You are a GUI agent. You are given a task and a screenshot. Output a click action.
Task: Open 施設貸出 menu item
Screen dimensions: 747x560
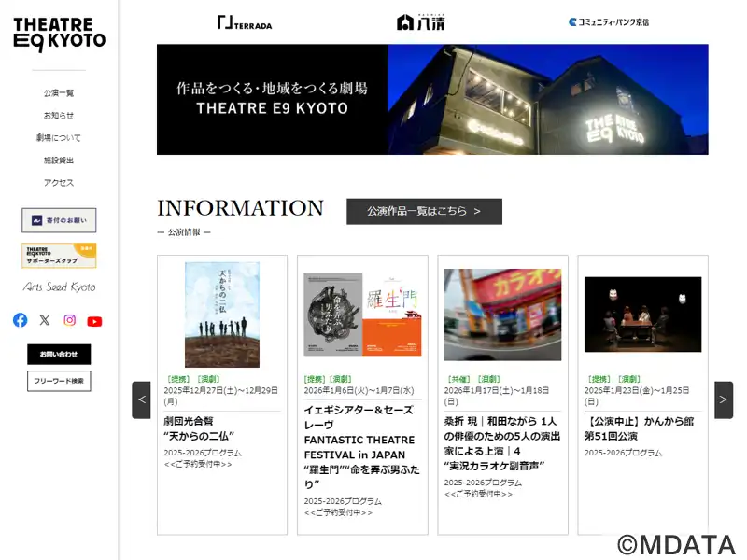click(59, 160)
